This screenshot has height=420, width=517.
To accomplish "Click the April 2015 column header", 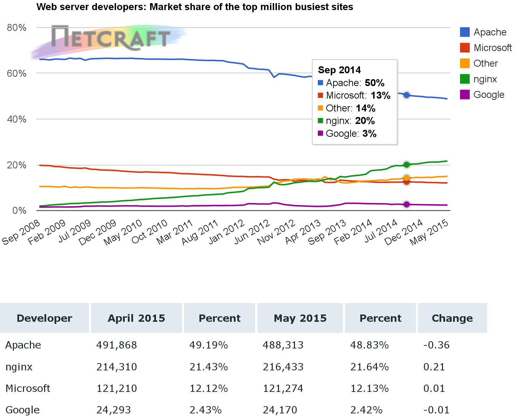I will tap(136, 318).
